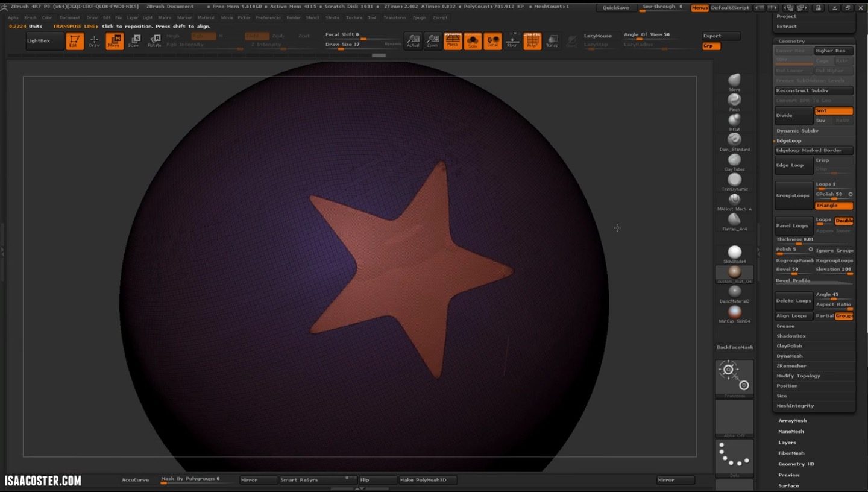Click the Reconstruct Subdiv button
The width and height of the screenshot is (868, 492).
click(x=814, y=90)
